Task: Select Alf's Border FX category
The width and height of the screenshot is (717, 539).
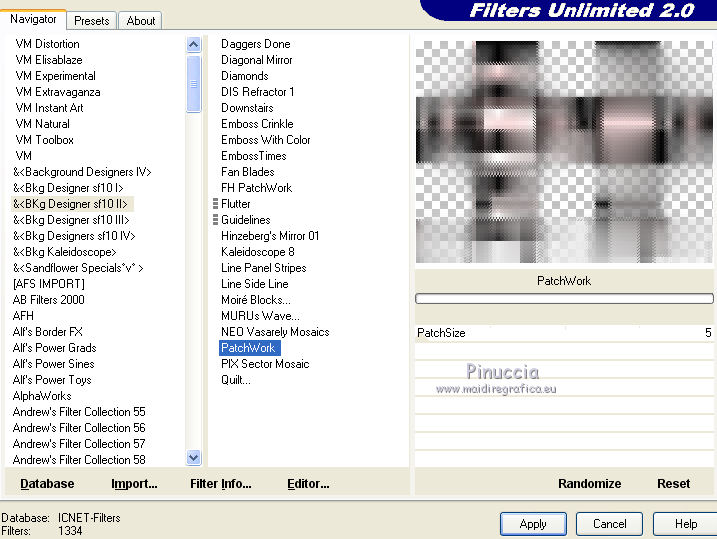Action: click(x=48, y=332)
